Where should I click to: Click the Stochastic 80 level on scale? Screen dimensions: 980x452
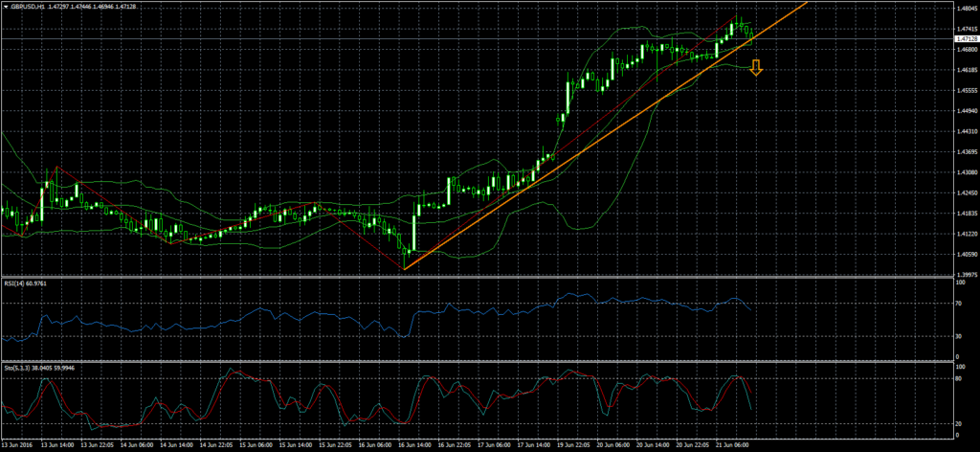961,378
